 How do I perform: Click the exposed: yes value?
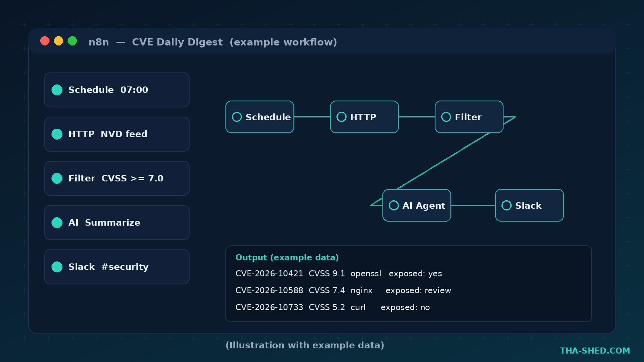tap(415, 274)
